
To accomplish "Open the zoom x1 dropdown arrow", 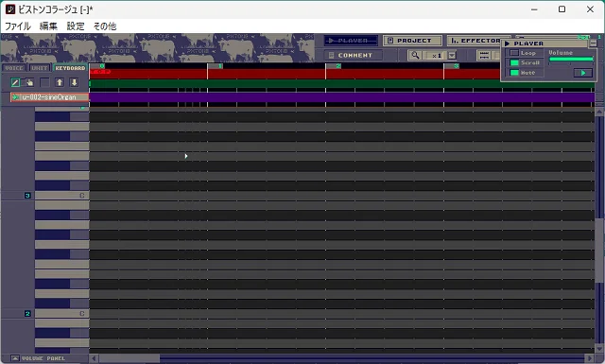I will pos(452,55).
